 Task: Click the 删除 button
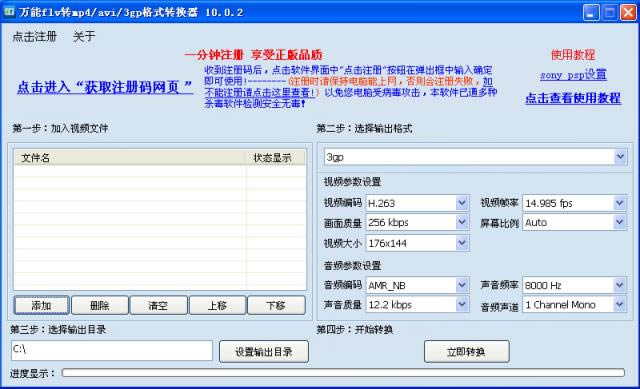(100, 305)
